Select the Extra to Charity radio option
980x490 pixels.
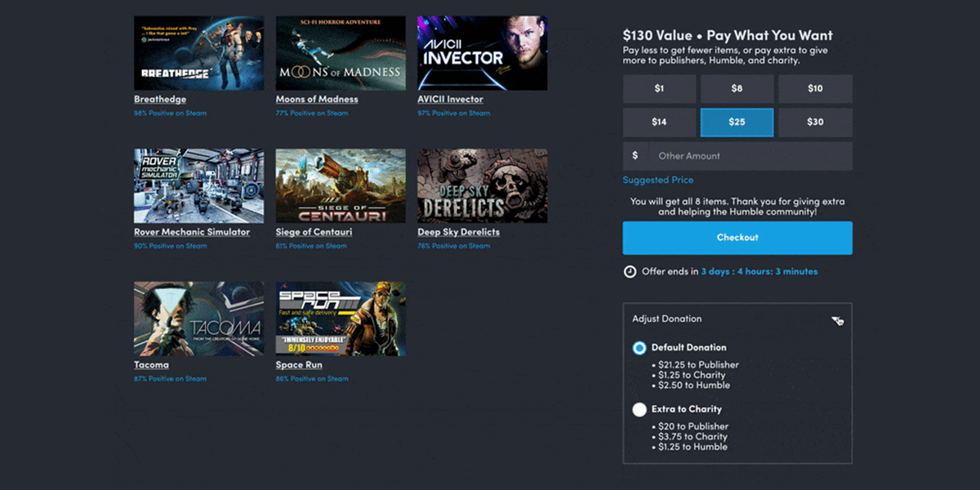pyautogui.click(x=639, y=409)
